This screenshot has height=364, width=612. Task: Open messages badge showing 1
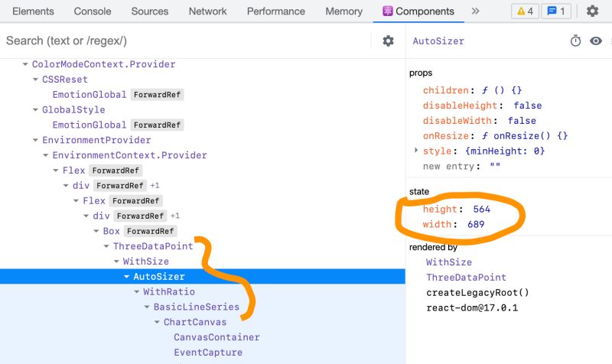(556, 11)
